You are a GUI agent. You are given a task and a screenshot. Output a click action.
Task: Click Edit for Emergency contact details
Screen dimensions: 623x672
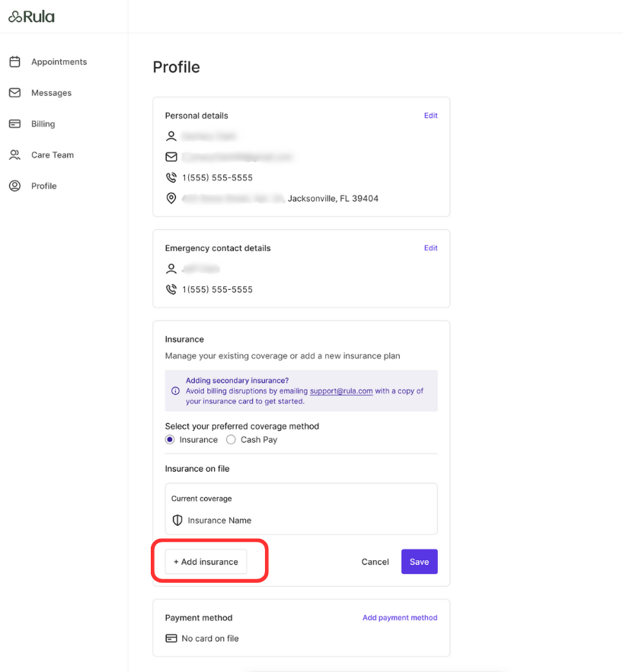tap(430, 248)
